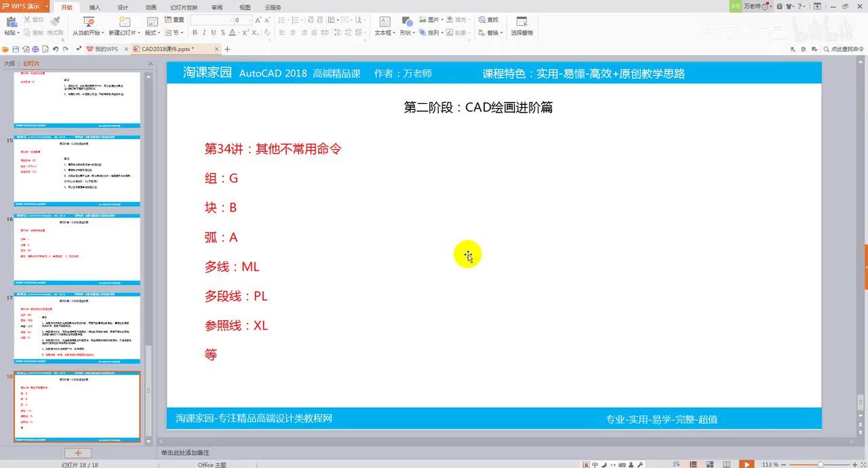Insert a Text Box (文本框)
Image resolution: width=868 pixels, height=468 pixels.
click(384, 26)
